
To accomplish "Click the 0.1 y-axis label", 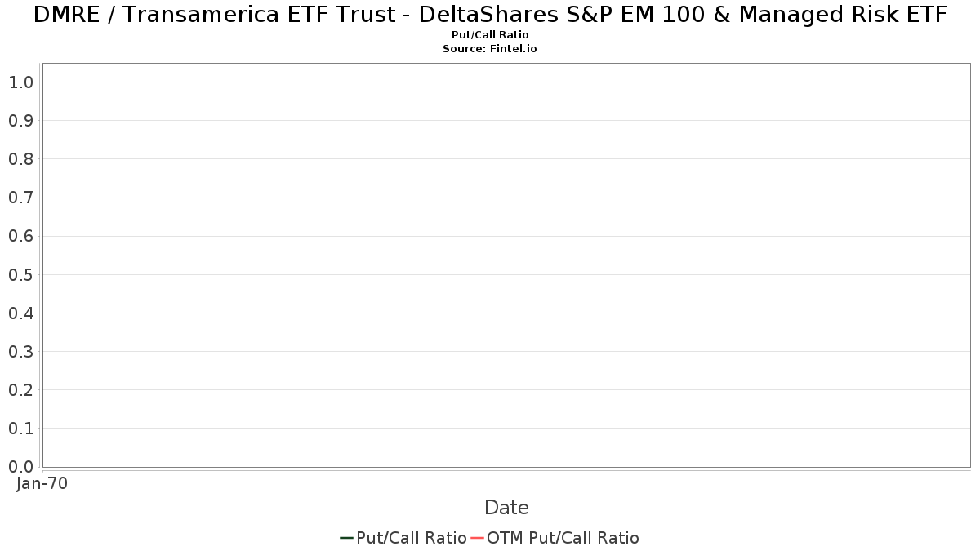I will pos(20,429).
